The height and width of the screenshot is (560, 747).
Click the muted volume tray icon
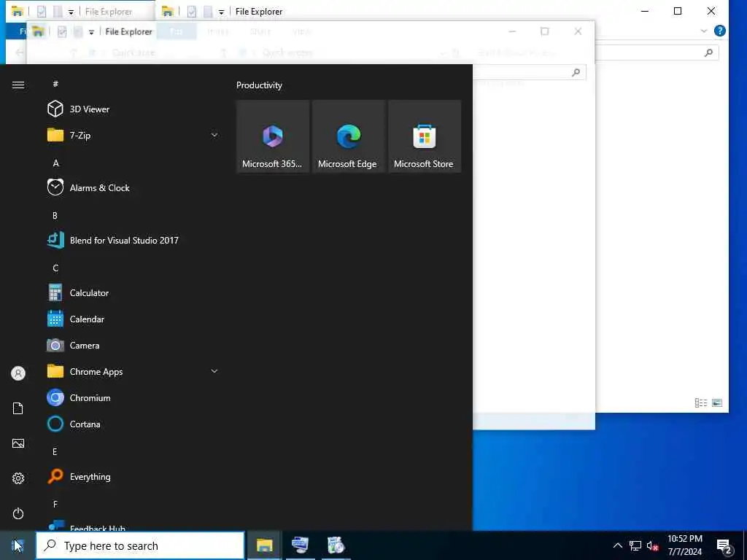pyautogui.click(x=652, y=545)
